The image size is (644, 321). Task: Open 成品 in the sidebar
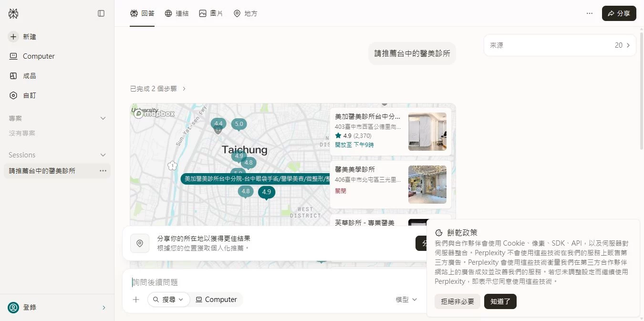[x=57, y=76]
